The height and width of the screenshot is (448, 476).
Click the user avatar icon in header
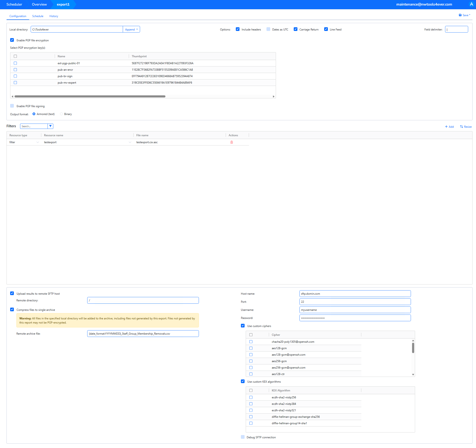(471, 4)
